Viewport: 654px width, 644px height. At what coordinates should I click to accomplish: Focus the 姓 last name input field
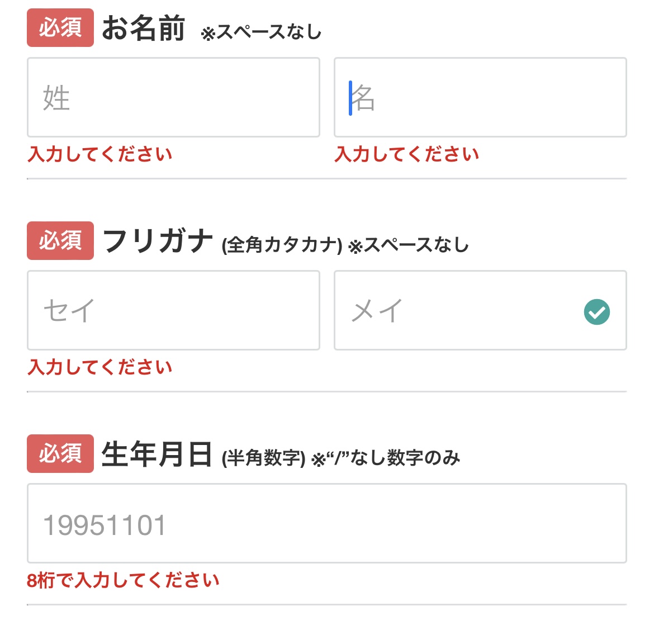coord(173,97)
